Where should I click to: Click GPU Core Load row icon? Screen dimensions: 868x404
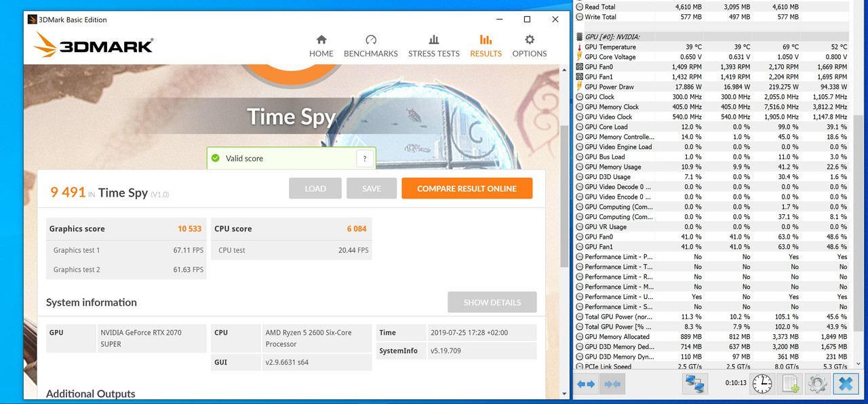coord(579,127)
